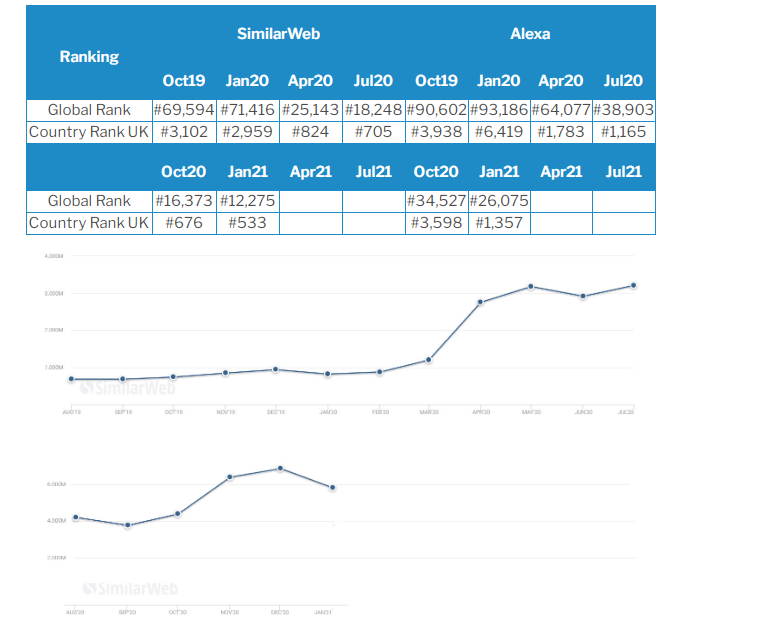Image resolution: width=771 pixels, height=623 pixels.
Task: Click the JAN'20 data point on the chart
Action: point(328,374)
